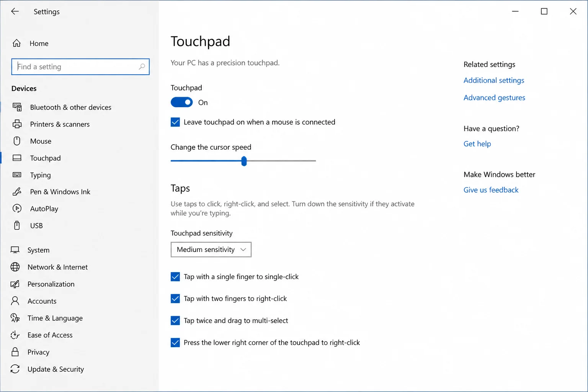Maximize the Settings window
Screen dimensions: 588x392
[x=544, y=11]
